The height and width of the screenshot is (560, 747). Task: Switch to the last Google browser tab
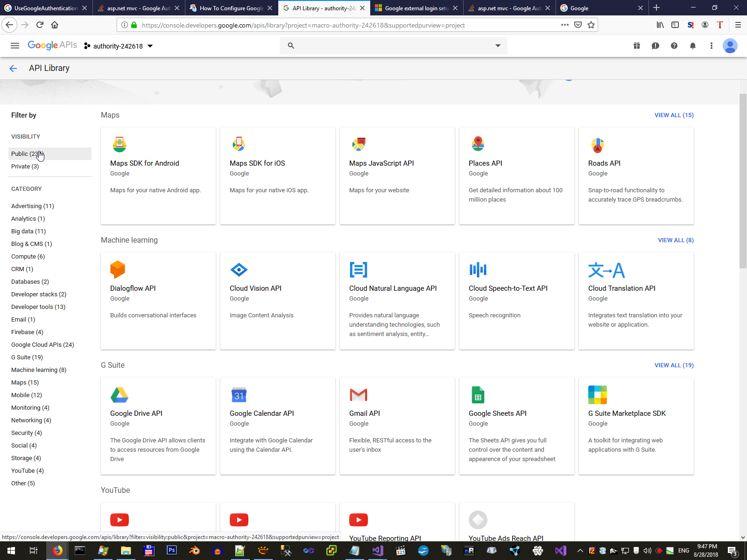[x=601, y=8]
